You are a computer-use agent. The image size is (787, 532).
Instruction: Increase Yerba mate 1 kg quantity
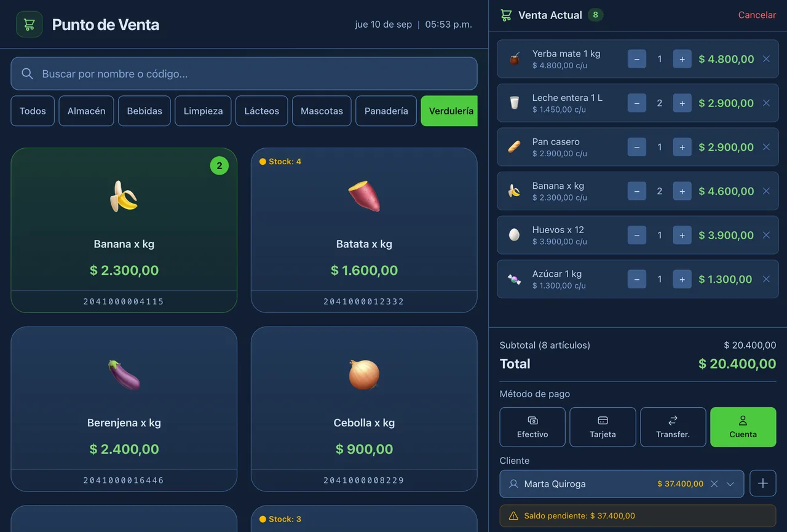(x=682, y=59)
